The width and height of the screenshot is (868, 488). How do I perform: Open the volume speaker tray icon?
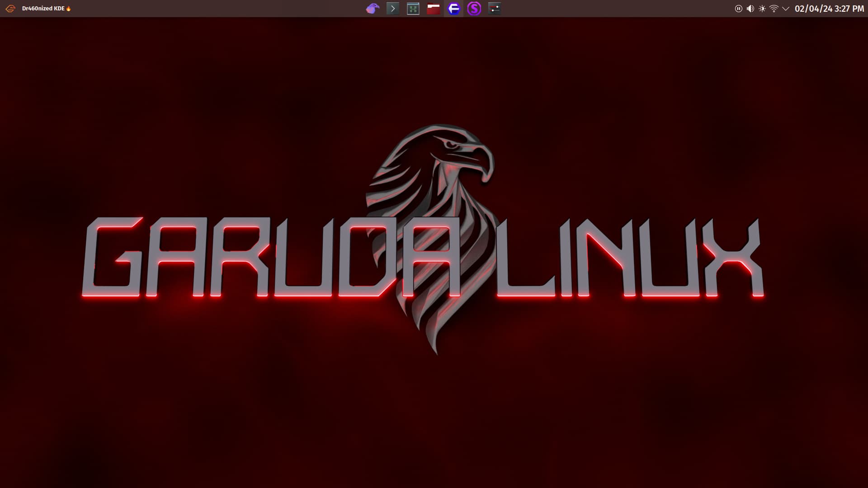pos(750,9)
